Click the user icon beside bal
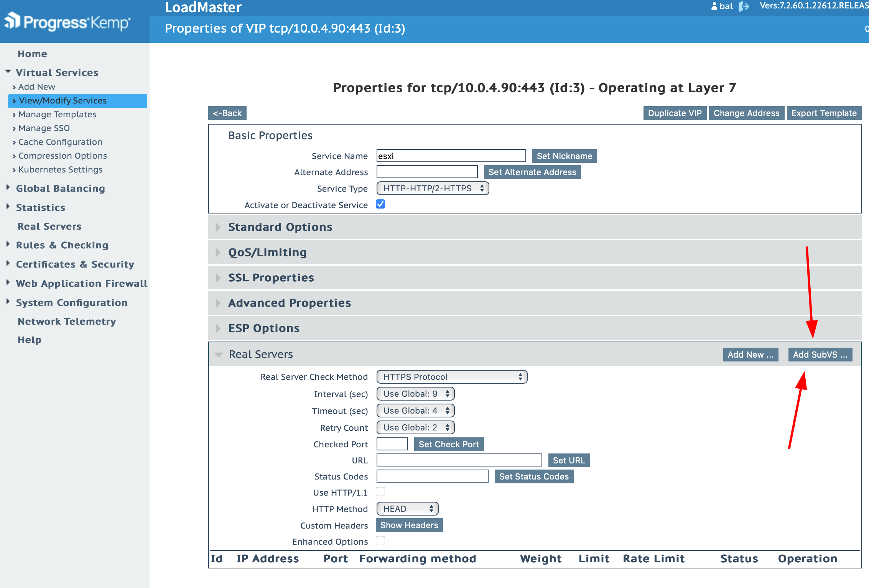 click(x=714, y=7)
